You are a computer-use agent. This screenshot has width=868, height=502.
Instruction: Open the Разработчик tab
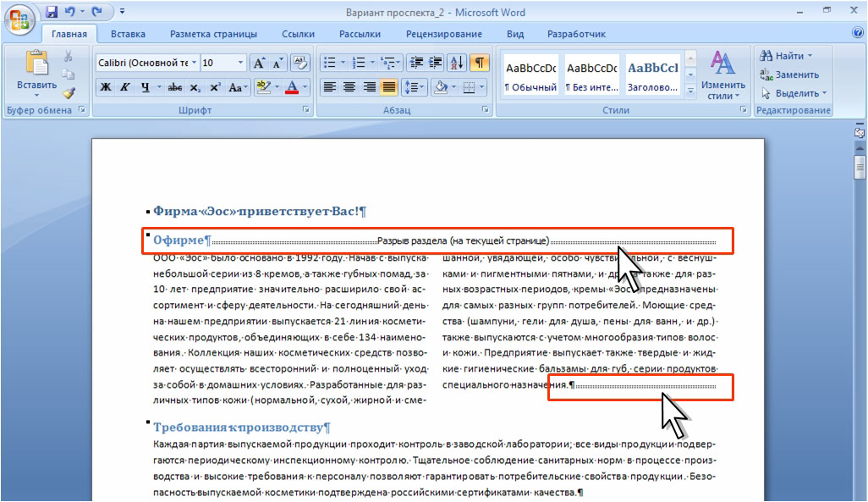click(576, 34)
